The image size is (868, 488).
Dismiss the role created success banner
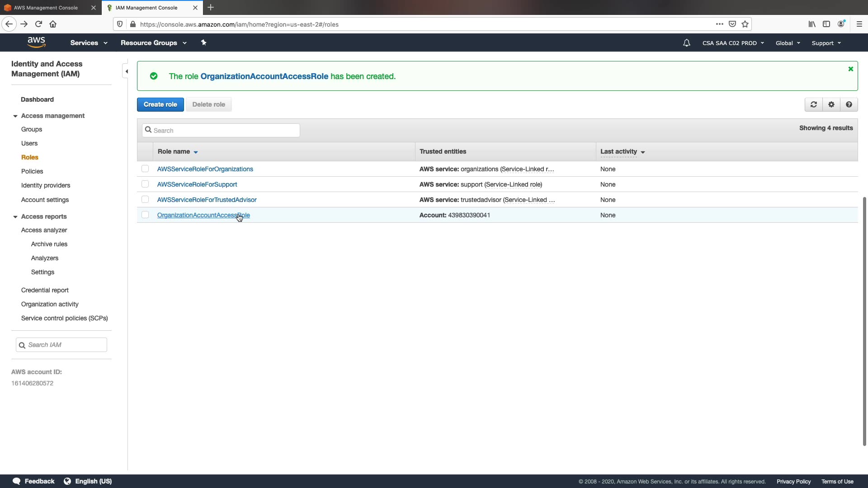click(850, 69)
